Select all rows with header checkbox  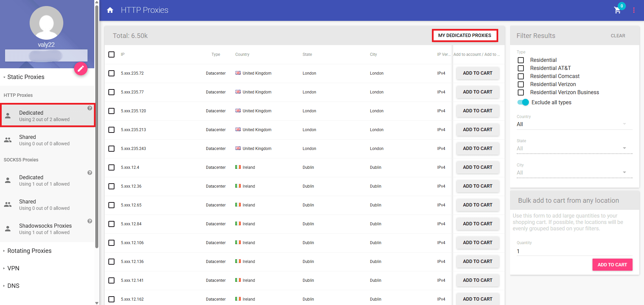[111, 54]
